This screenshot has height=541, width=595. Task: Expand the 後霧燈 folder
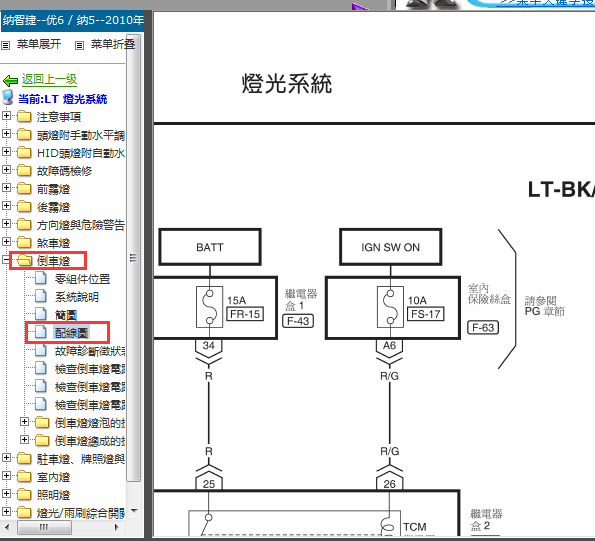(x=6, y=206)
